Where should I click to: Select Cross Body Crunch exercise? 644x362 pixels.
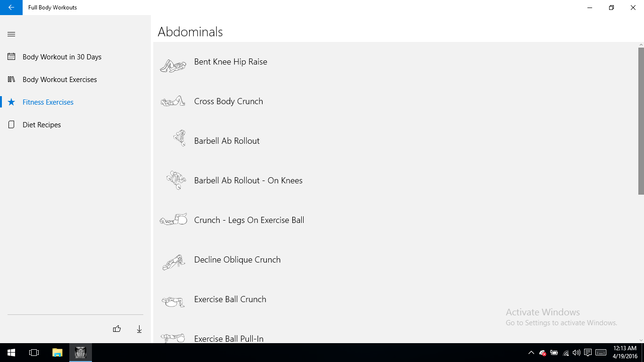228,101
